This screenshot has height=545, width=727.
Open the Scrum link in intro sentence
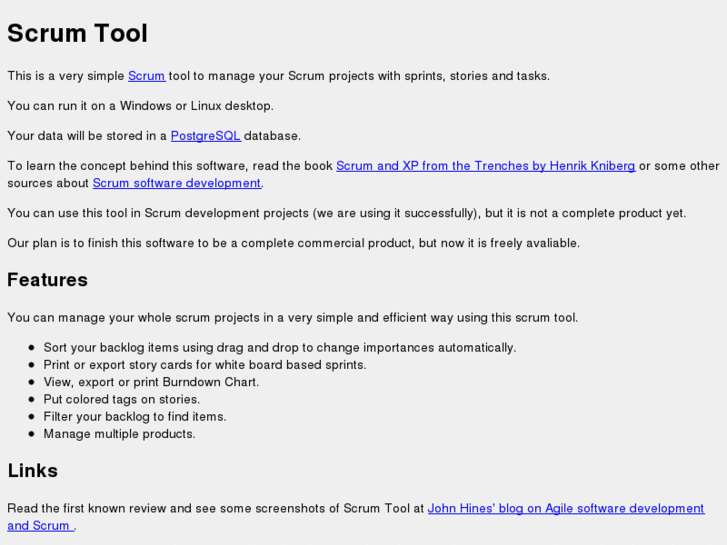coord(146,76)
